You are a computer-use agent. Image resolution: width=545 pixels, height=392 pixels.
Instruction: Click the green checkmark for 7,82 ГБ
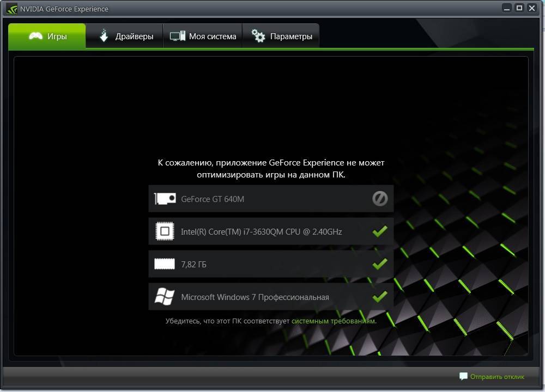tap(380, 264)
